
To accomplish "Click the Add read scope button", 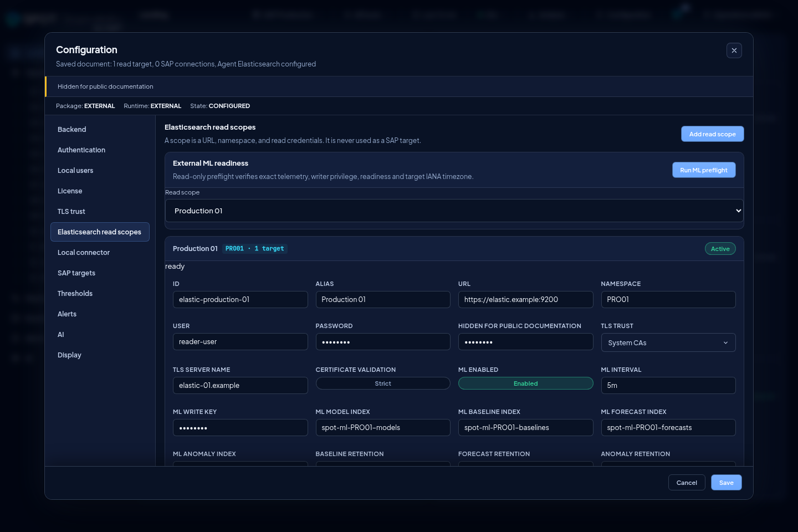I will point(713,134).
